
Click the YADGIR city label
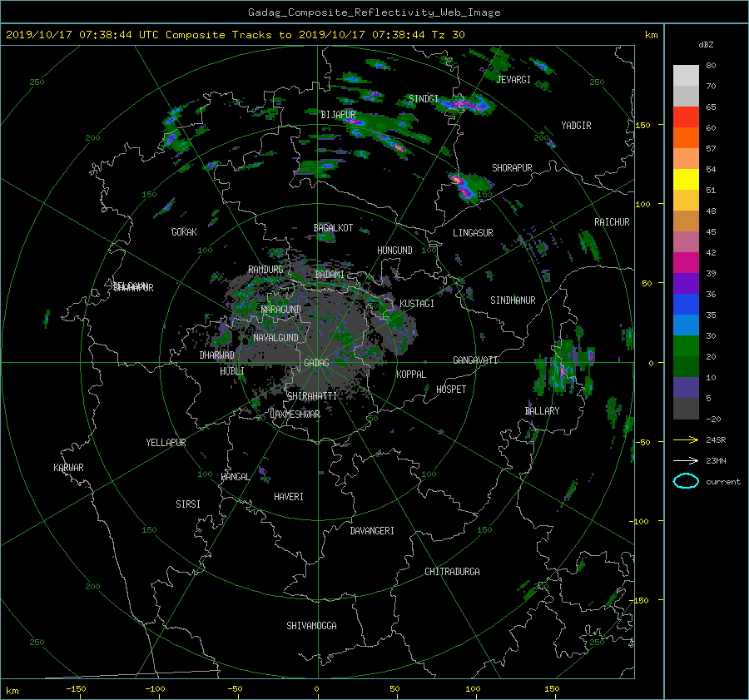click(x=576, y=126)
